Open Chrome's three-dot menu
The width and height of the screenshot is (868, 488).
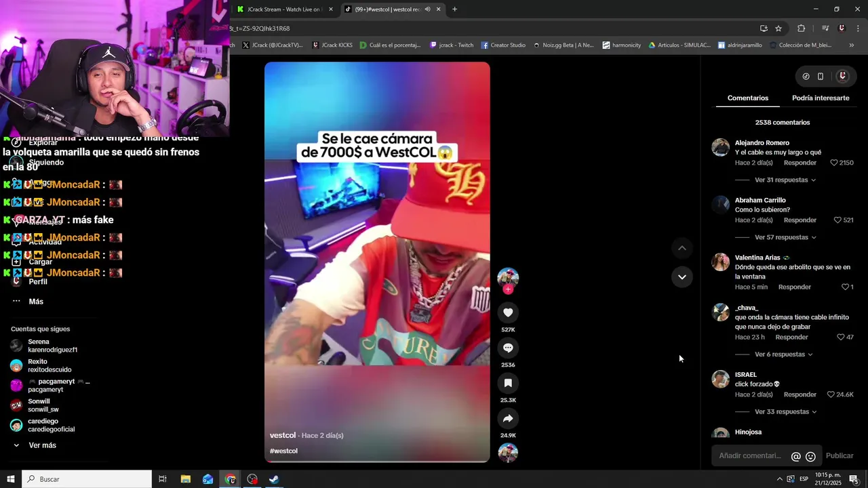(x=859, y=28)
